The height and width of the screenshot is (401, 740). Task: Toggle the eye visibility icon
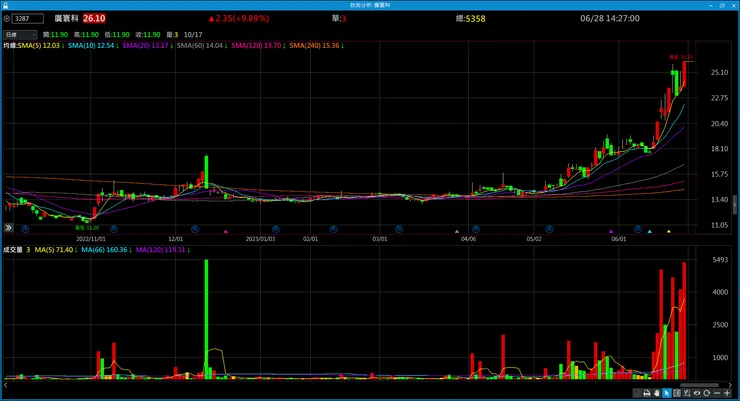697,393
